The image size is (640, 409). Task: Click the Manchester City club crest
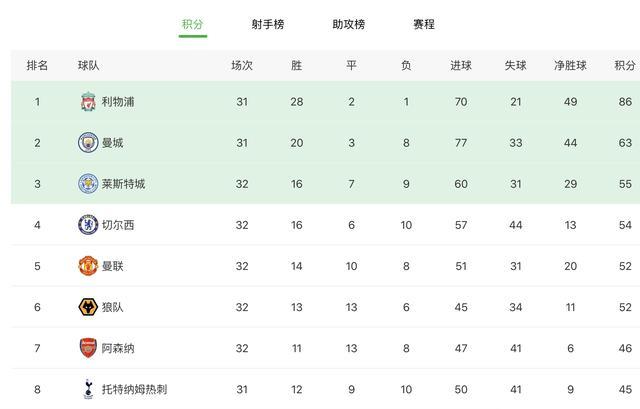click(88, 143)
